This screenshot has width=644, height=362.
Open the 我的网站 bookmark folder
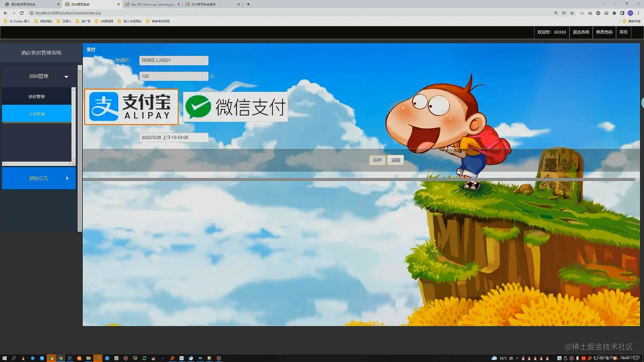[x=43, y=21]
